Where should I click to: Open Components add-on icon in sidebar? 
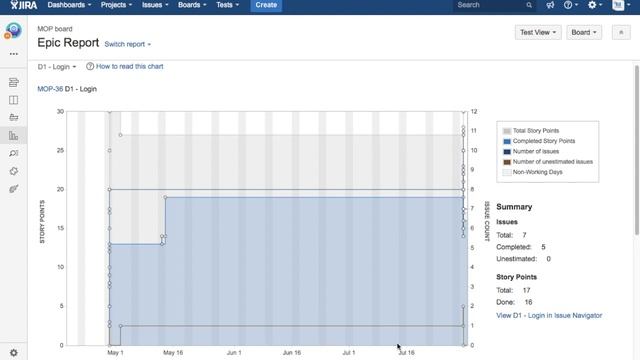tap(13, 171)
